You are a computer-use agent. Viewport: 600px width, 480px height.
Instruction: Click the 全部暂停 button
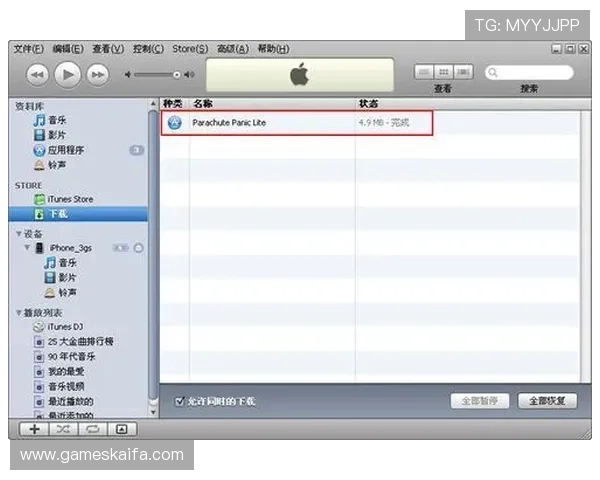pos(480,401)
